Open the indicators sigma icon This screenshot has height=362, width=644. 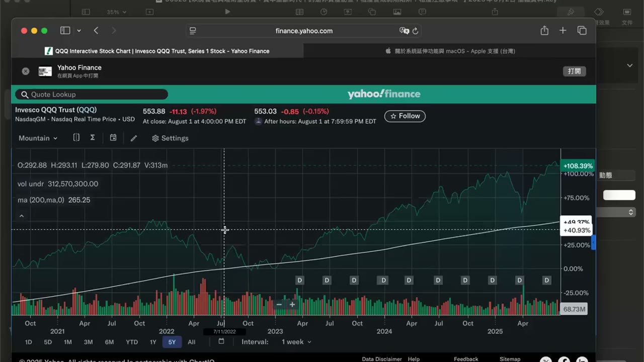point(93,138)
